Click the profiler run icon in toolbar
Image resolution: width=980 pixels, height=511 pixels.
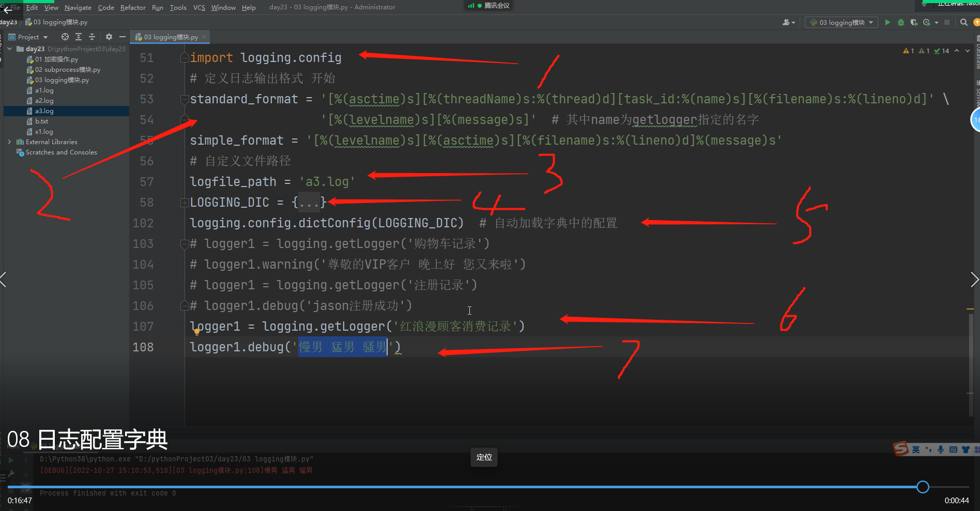[x=927, y=22]
